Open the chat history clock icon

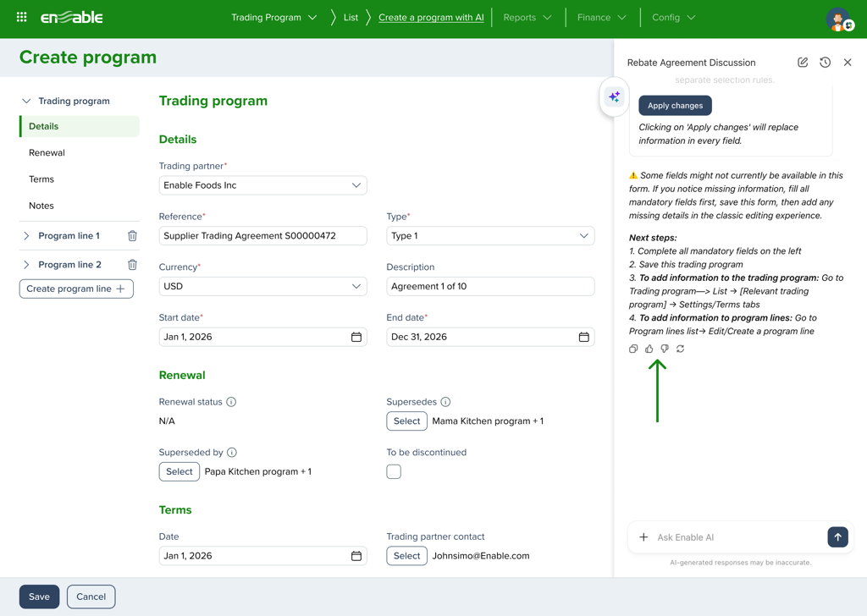coord(825,63)
